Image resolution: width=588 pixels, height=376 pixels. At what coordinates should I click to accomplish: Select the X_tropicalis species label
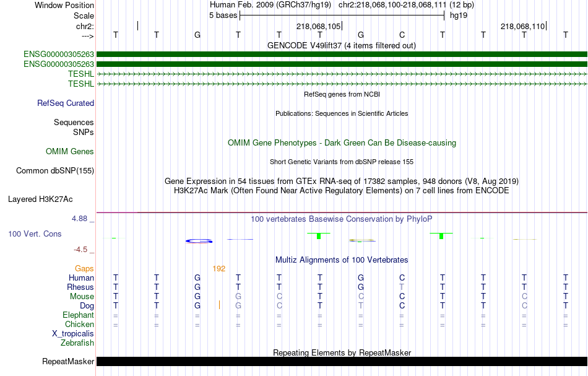[73, 334]
